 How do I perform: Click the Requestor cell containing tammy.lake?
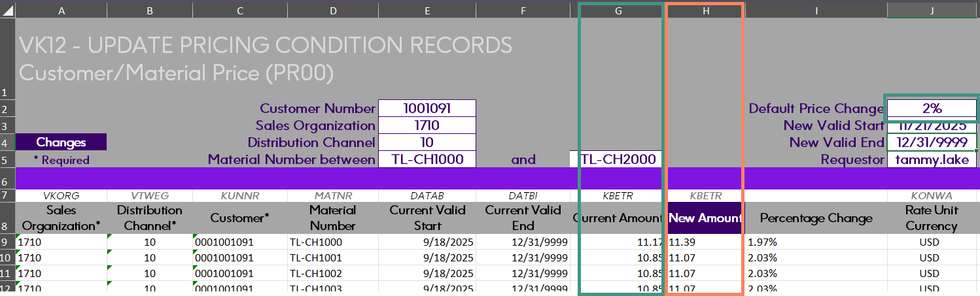tap(932, 159)
